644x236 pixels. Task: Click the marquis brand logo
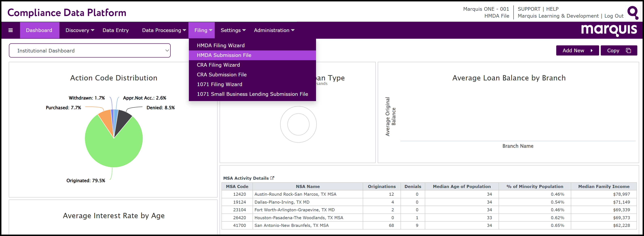(x=609, y=30)
